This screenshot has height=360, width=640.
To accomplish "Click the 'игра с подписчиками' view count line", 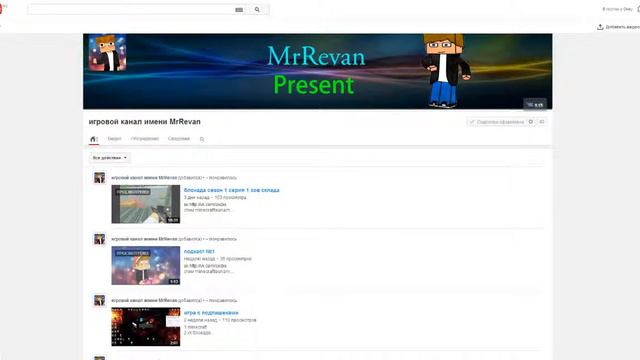I will pyautogui.click(x=220, y=320).
